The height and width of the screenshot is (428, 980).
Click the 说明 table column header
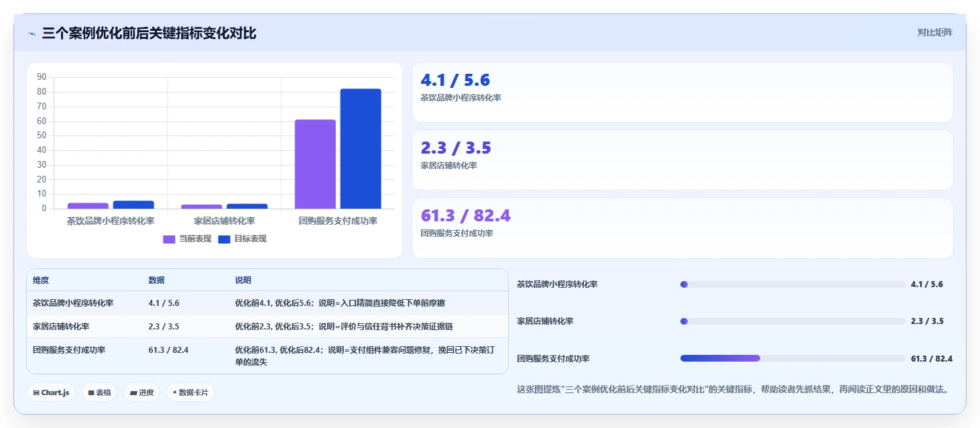coord(243,280)
